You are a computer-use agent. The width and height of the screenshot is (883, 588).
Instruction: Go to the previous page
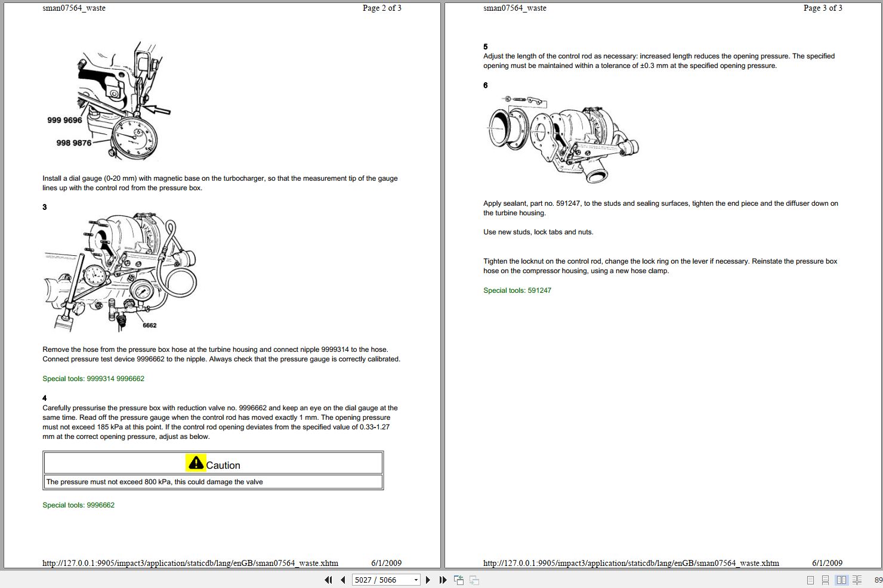click(343, 580)
